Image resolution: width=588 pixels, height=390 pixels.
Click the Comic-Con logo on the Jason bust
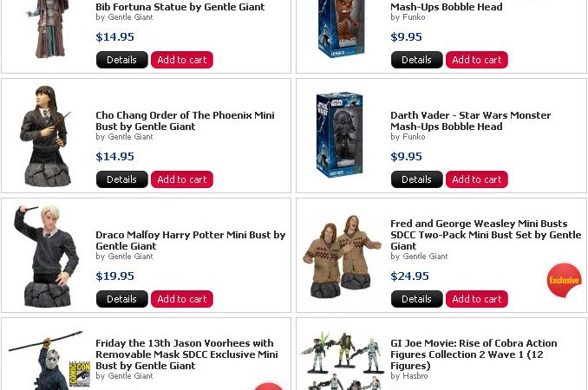(x=80, y=374)
